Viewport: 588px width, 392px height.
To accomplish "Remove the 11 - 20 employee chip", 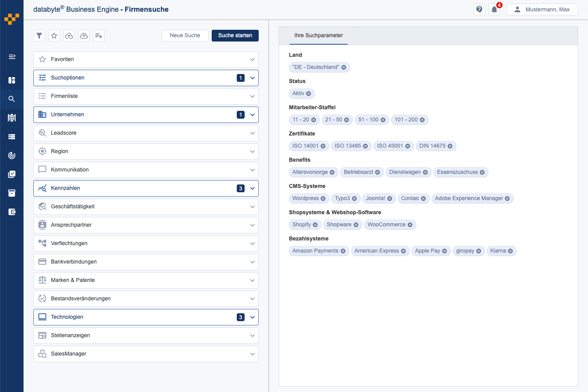I will pyautogui.click(x=314, y=120).
